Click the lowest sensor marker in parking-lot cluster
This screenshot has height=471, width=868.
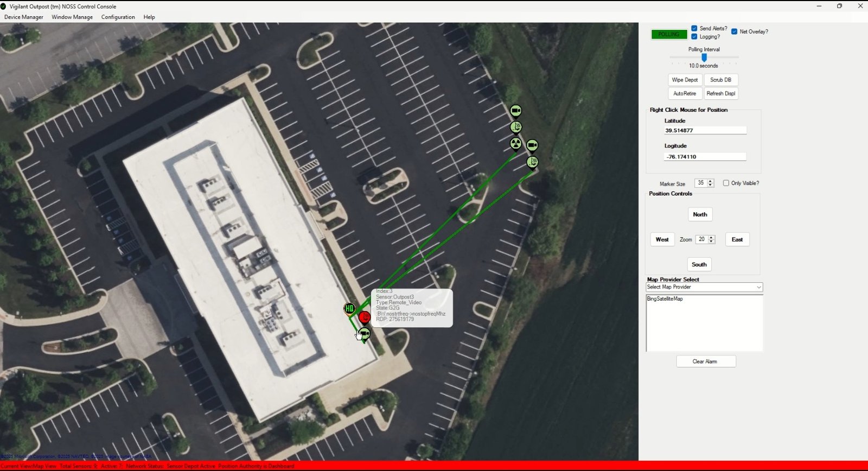pos(532,162)
